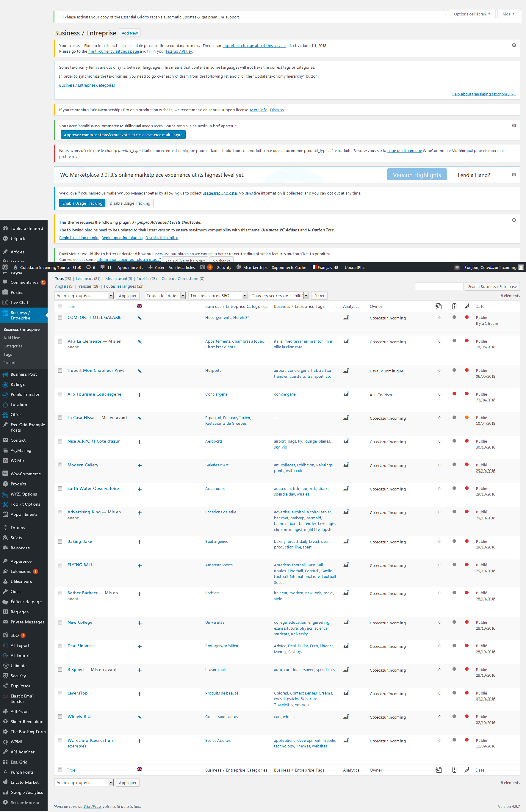Check the FLYING BALL row checkbox

[x=60, y=565]
